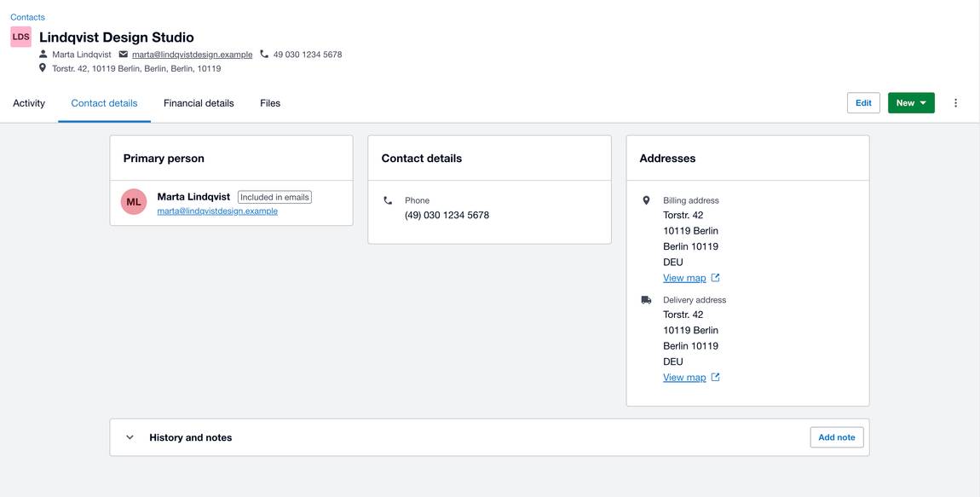Select the Contact details tab
980x497 pixels.
pos(104,103)
